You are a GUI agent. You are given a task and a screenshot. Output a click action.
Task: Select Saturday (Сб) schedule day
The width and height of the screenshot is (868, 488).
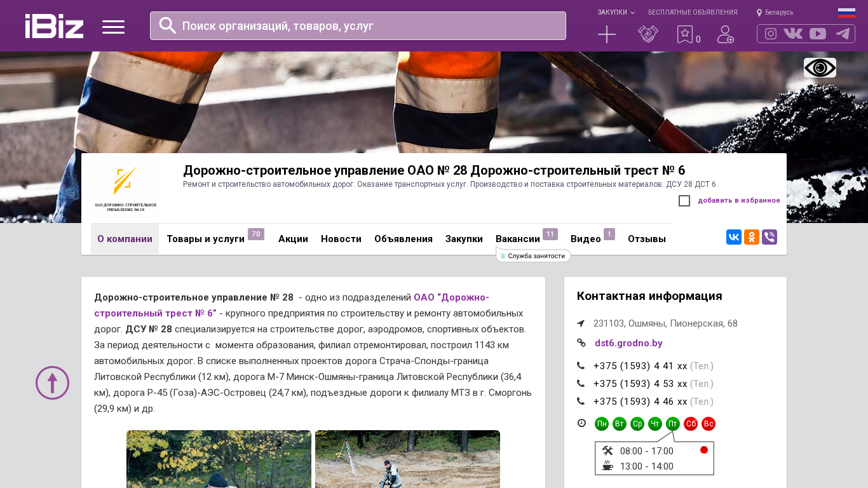(x=691, y=424)
